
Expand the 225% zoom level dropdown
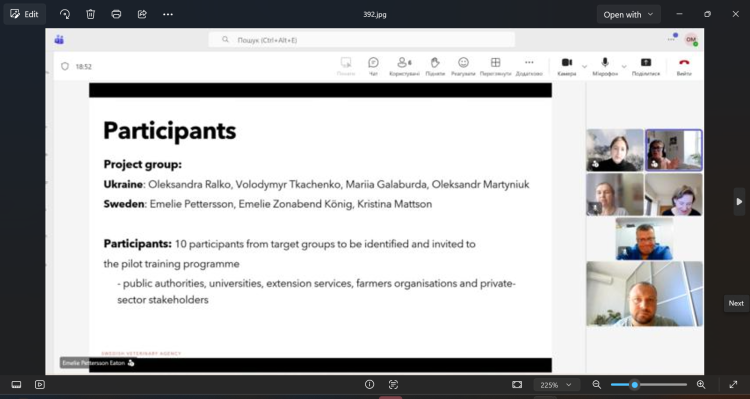pyautogui.click(x=556, y=385)
